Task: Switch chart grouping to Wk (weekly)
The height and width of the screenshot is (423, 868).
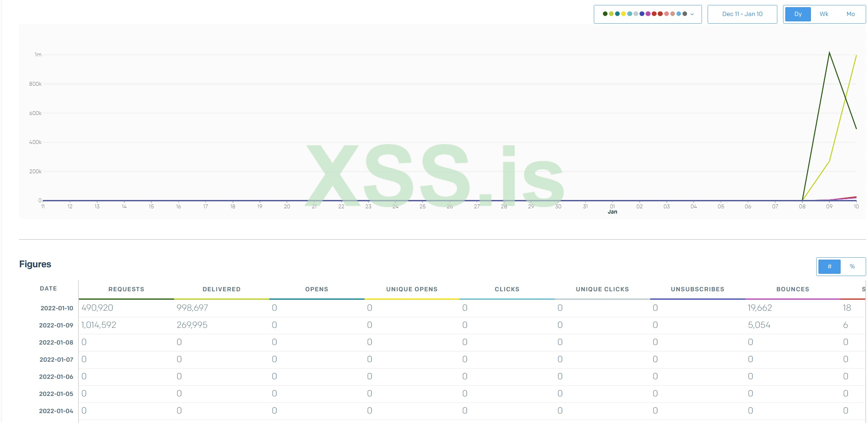Action: [824, 14]
